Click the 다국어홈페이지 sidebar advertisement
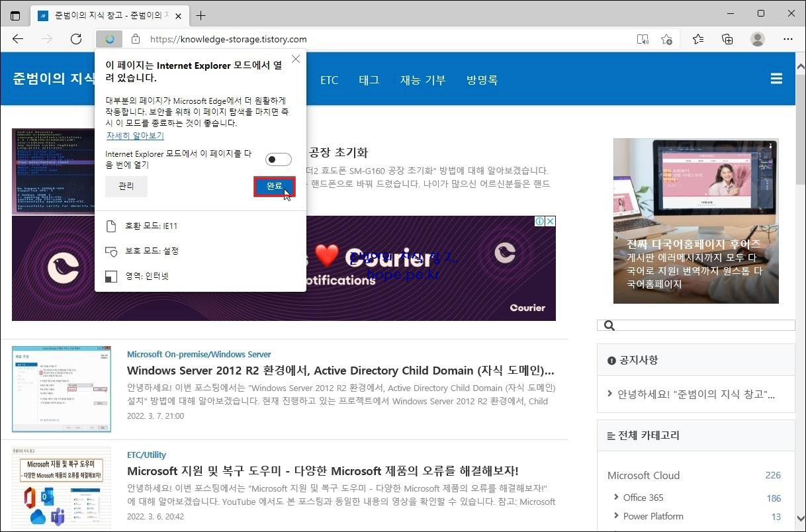The image size is (806, 532). (x=695, y=221)
